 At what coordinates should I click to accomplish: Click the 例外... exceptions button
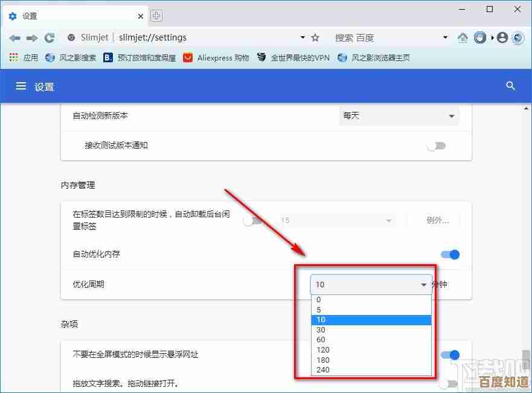tap(438, 220)
